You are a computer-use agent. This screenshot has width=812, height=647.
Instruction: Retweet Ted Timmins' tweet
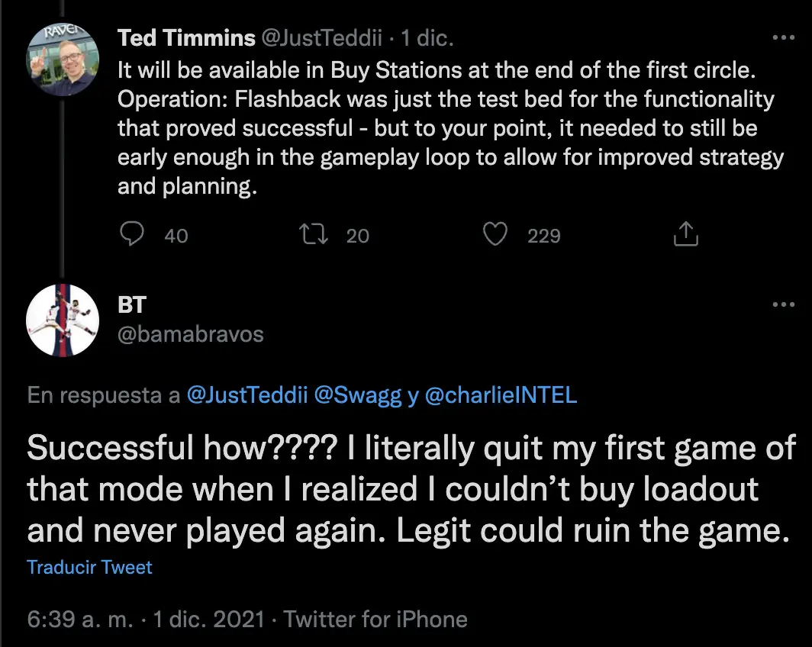314,234
